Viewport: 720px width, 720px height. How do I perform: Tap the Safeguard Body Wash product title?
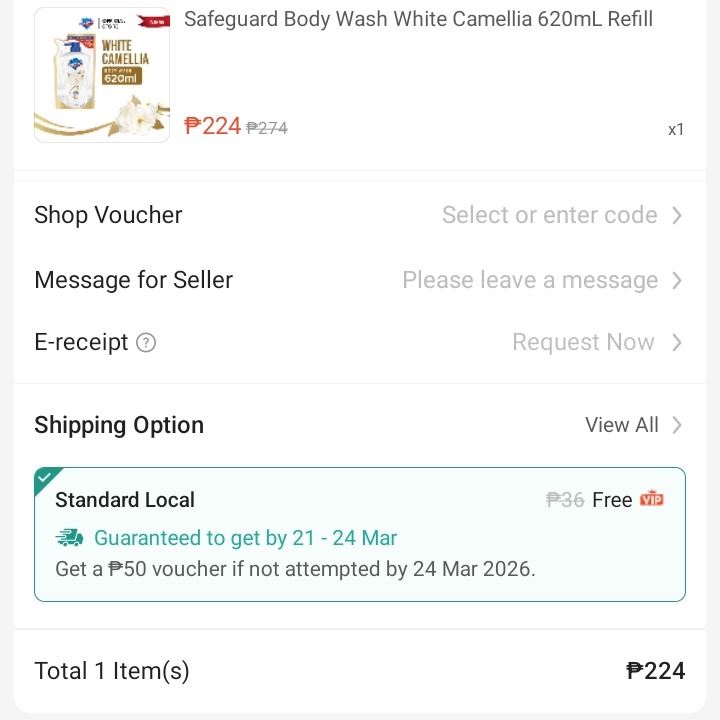click(x=418, y=19)
